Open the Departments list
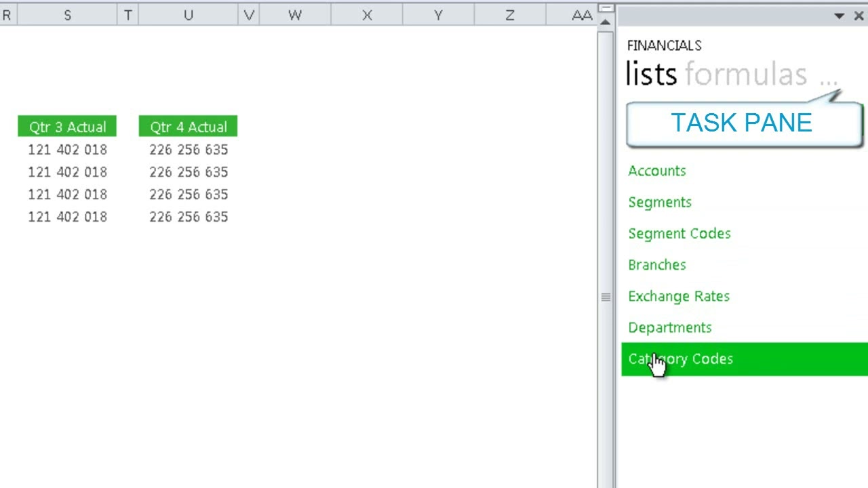Viewport: 868px width, 488px height. [x=670, y=327]
